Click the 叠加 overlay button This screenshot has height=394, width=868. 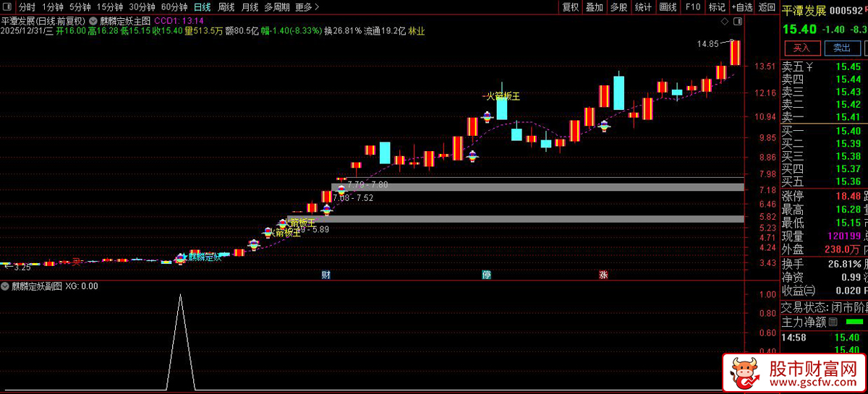(595, 7)
